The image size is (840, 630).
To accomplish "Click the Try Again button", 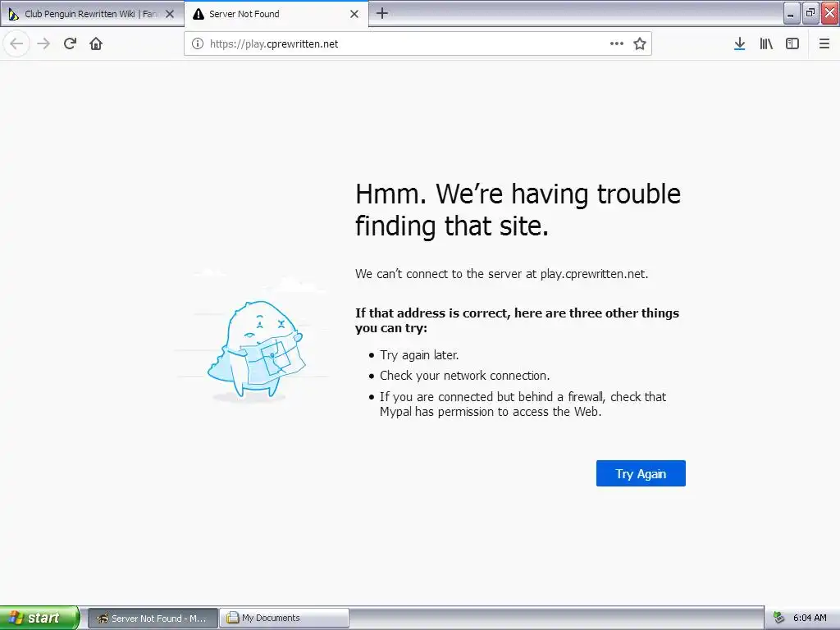I will 641,473.
